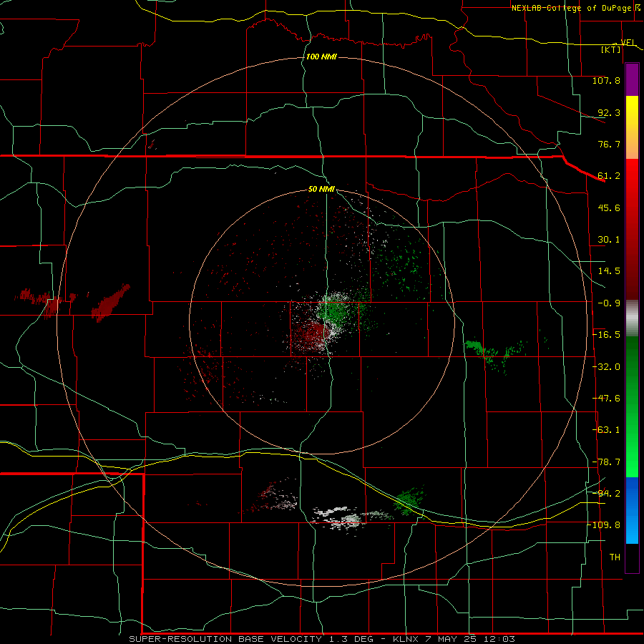Select the -47.6 scale value
The width and height of the screenshot is (644, 644).
606,399
